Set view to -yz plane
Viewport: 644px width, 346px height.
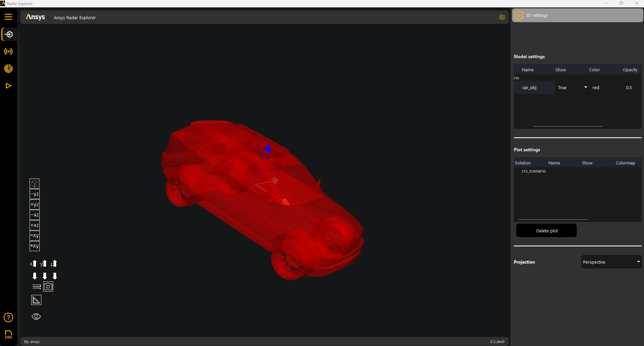35,194
